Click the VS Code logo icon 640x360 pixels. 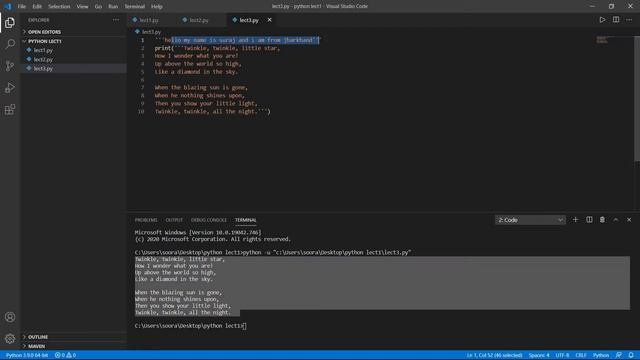pyautogui.click(x=7, y=6)
